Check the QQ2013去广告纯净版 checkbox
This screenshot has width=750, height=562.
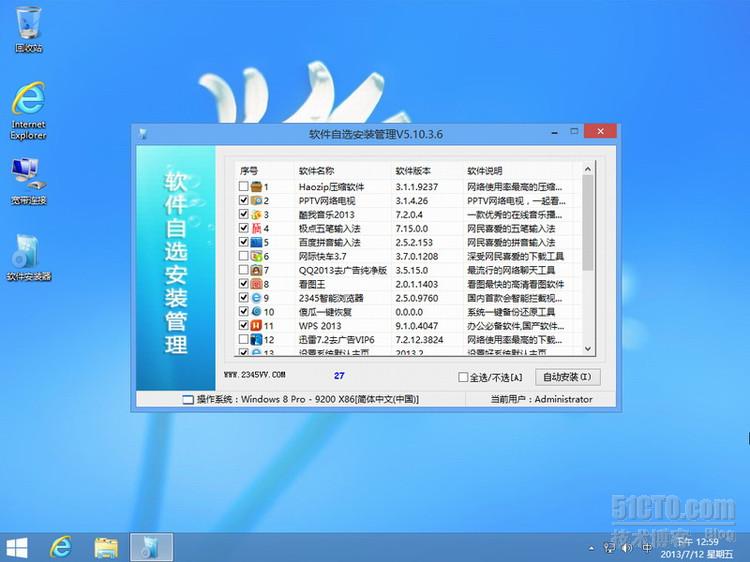[x=243, y=269]
